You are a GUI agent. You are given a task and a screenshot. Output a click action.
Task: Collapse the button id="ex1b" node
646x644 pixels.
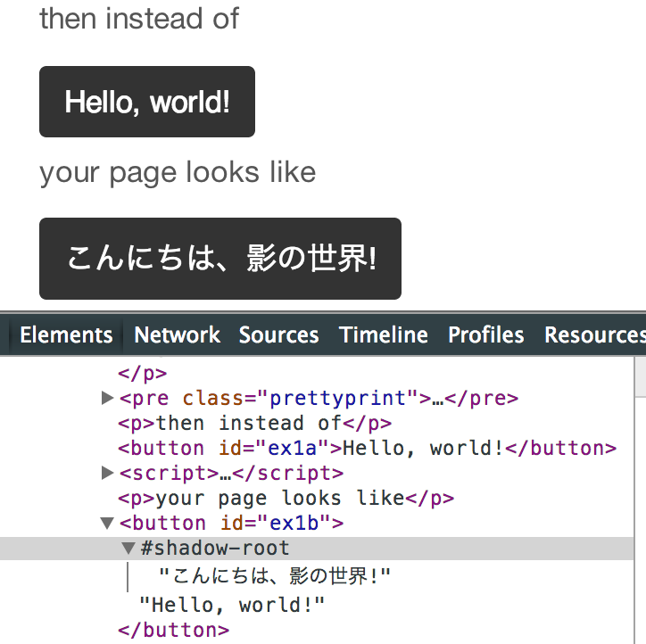[x=107, y=524]
